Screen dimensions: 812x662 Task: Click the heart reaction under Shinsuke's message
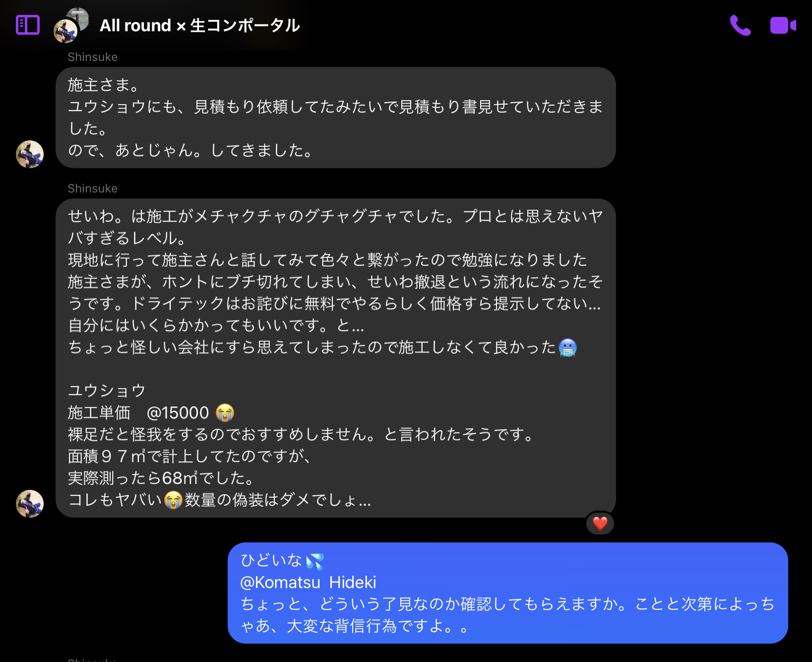(600, 524)
